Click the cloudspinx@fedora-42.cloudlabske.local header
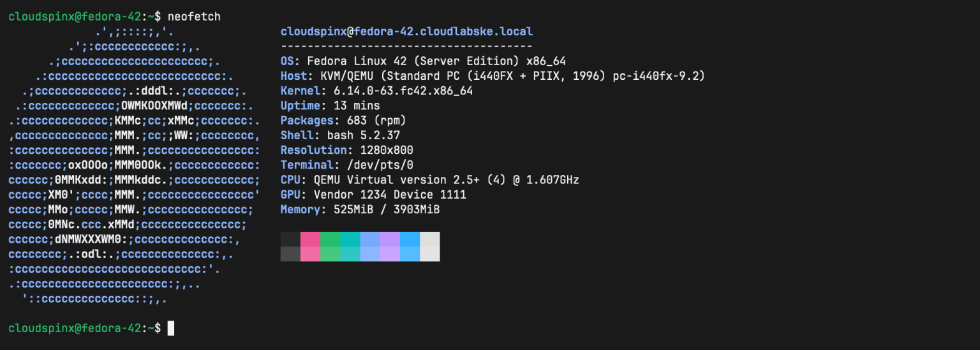Screen dimensions: 980x350 coord(406,31)
